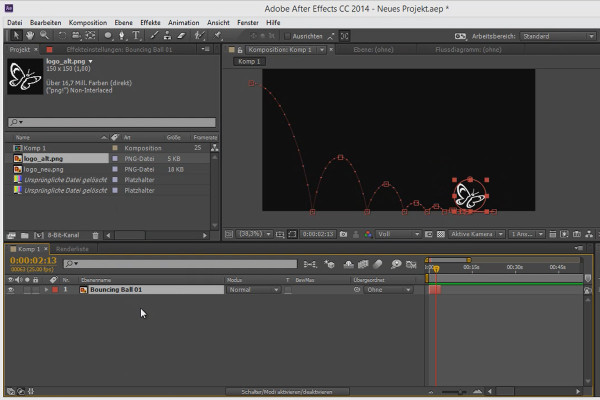The height and width of the screenshot is (400, 600).
Task: Open the Ebene menu
Action: click(x=124, y=23)
